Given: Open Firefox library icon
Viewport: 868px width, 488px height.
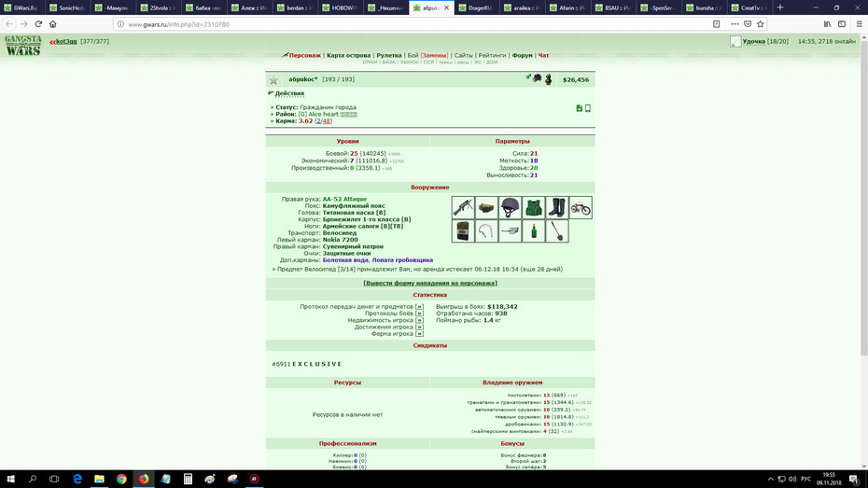Looking at the screenshot, I should pos(827,23).
